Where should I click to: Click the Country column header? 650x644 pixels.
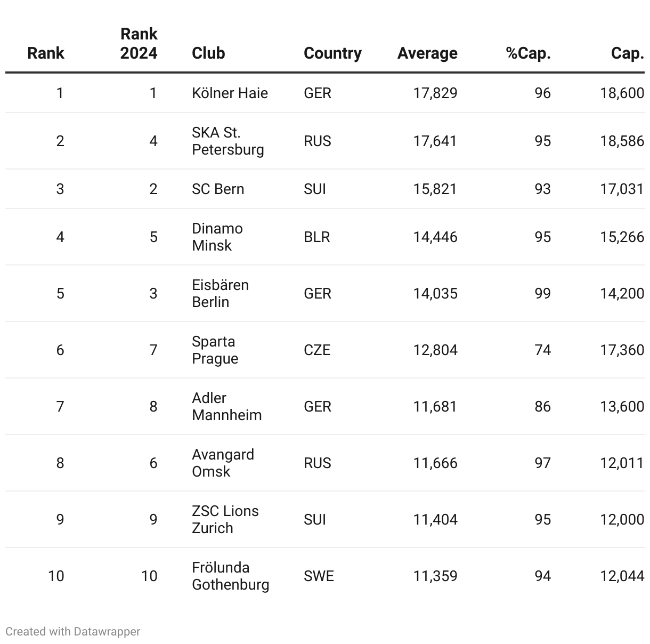[332, 53]
